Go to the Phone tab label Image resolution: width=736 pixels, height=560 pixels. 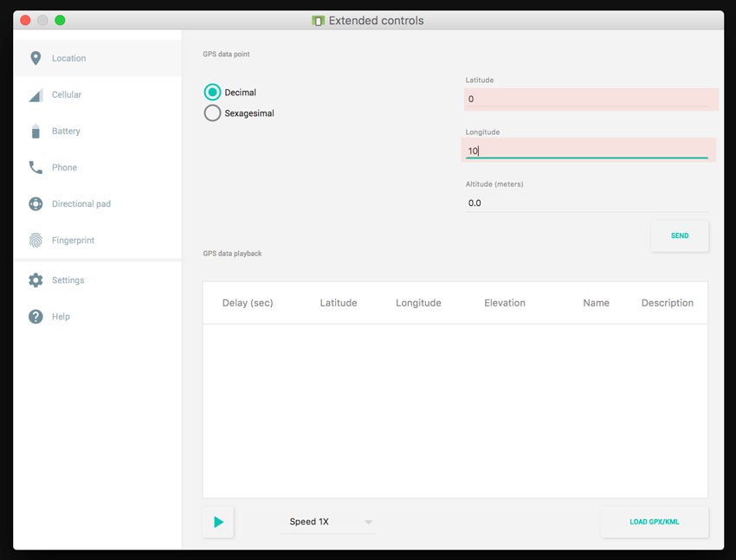click(x=64, y=167)
